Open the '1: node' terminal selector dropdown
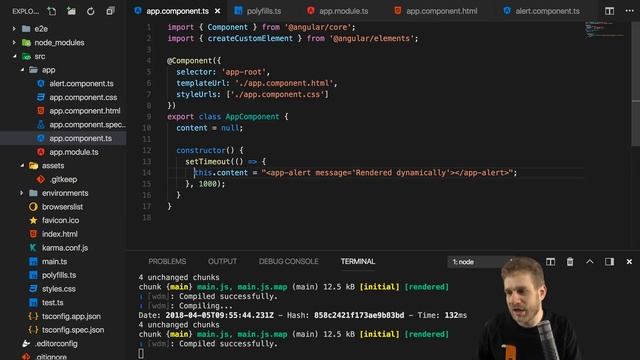The height and width of the screenshot is (360, 640). coord(480,262)
